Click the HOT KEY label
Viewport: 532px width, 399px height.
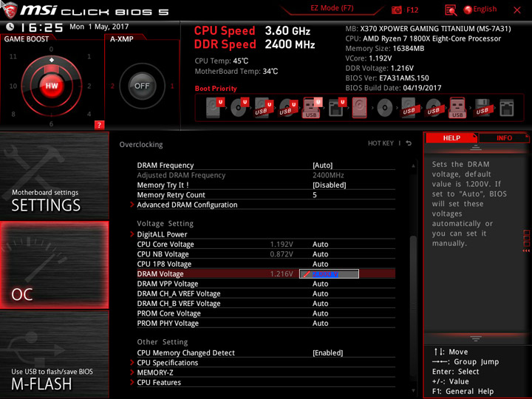(x=381, y=143)
